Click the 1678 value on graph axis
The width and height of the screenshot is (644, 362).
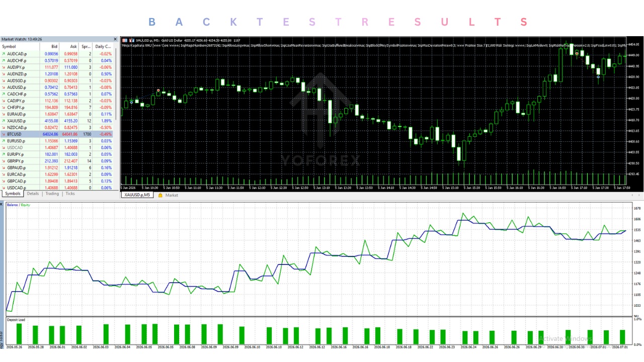[x=637, y=208]
